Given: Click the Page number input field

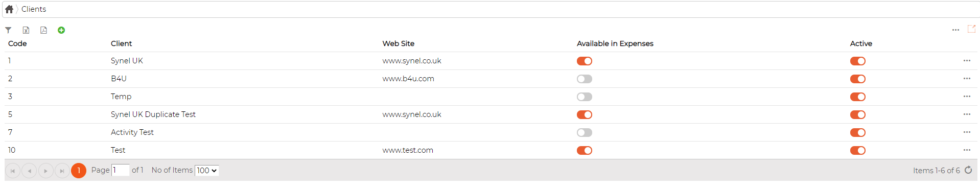Looking at the screenshot, I should click(121, 170).
